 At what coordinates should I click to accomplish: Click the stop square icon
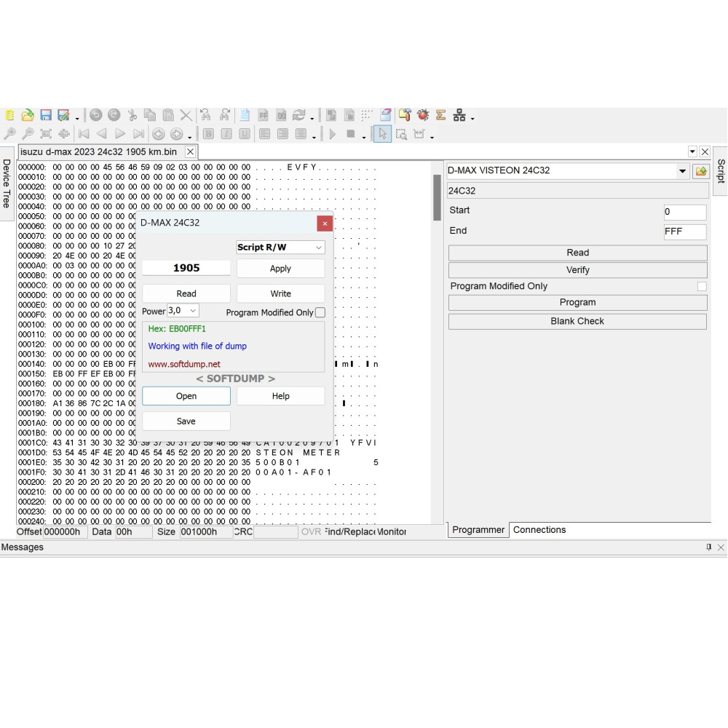(x=351, y=134)
